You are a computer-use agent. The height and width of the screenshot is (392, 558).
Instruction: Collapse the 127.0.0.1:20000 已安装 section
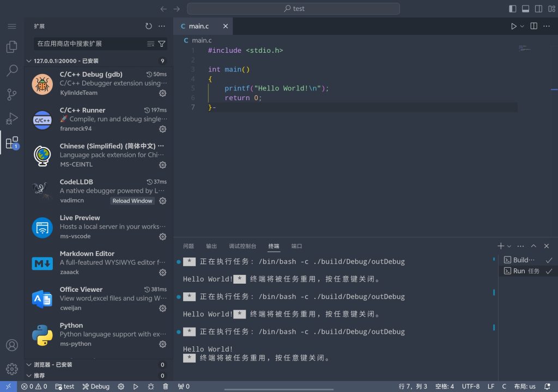coord(29,61)
